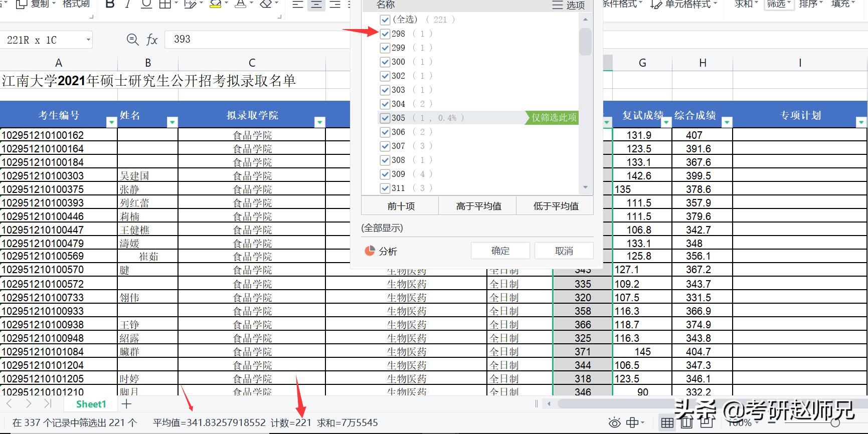Click the filter list scroll-down arrow
This screenshot has height=434, width=868.
(585, 187)
